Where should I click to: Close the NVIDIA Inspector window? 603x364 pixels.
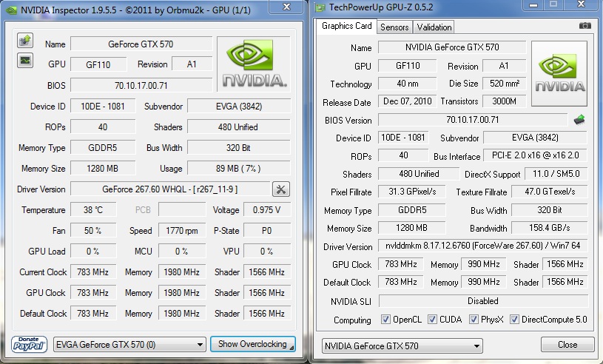tap(286, 7)
